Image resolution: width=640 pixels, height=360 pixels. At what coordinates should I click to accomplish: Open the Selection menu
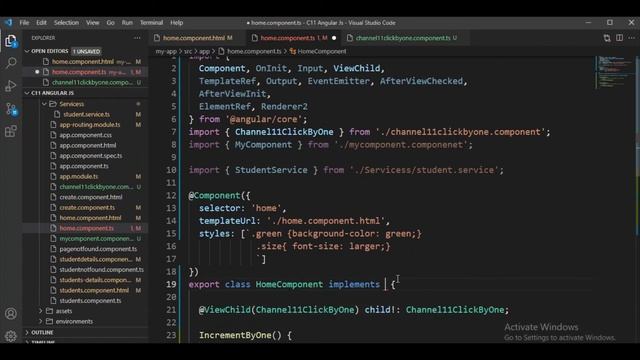click(x=66, y=22)
